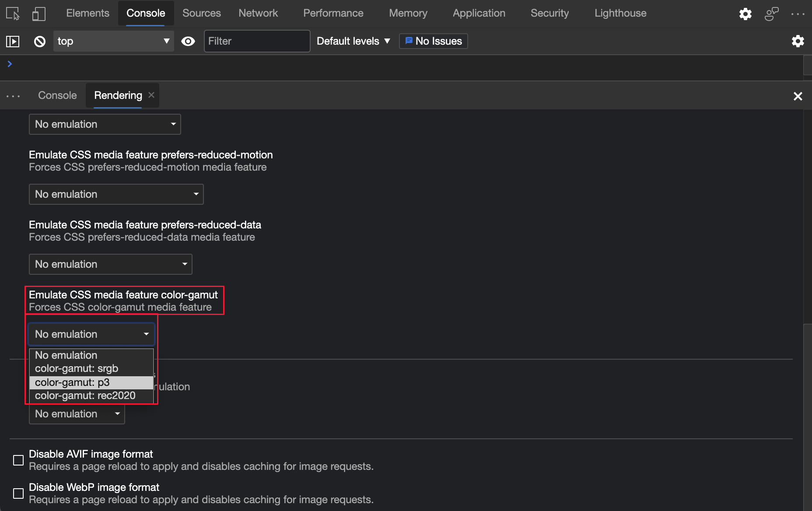Viewport: 812px width, 511px height.
Task: Open the customize DevTools three-dot menu
Action: [798, 14]
